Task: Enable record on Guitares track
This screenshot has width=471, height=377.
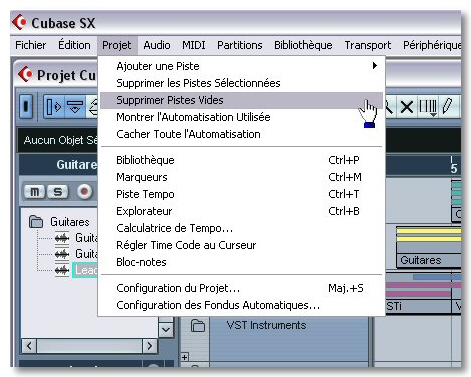Action: point(84,192)
